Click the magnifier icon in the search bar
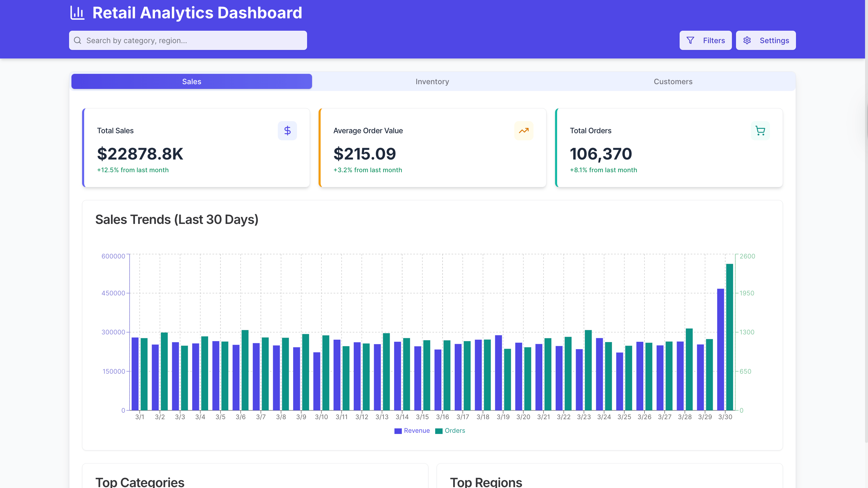The height and width of the screenshot is (488, 868). [78, 40]
